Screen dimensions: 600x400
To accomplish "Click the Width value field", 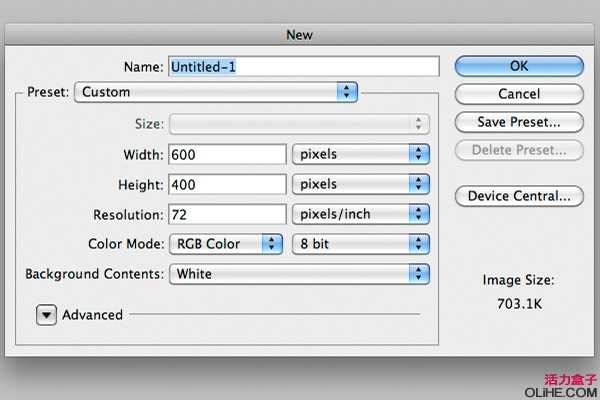I will (229, 154).
